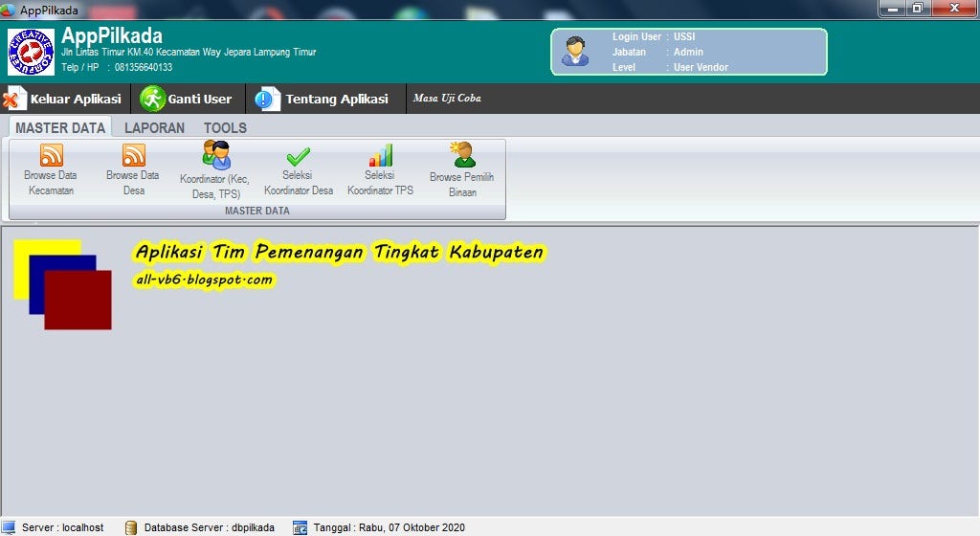This screenshot has height=536, width=980.
Task: Click Ganti User button text
Action: [199, 99]
